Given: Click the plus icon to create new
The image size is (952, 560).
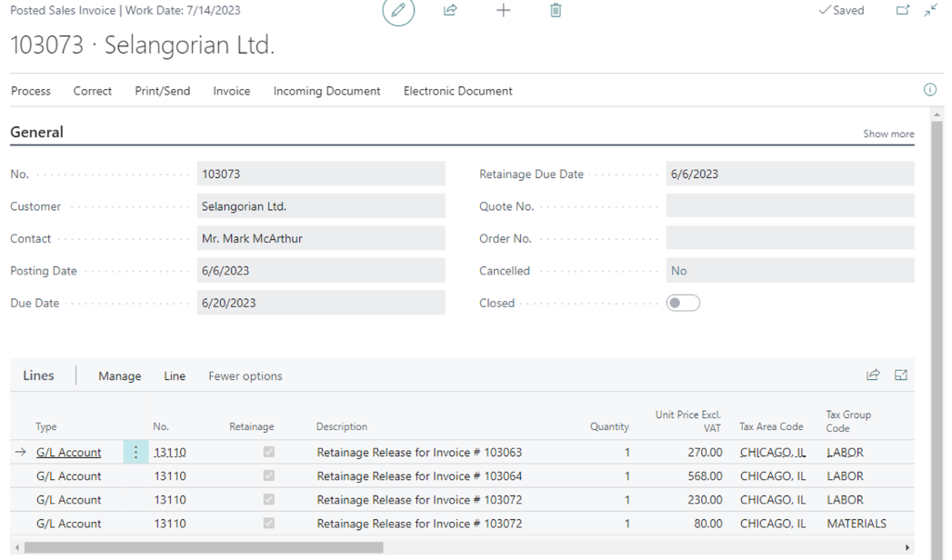Looking at the screenshot, I should [503, 11].
